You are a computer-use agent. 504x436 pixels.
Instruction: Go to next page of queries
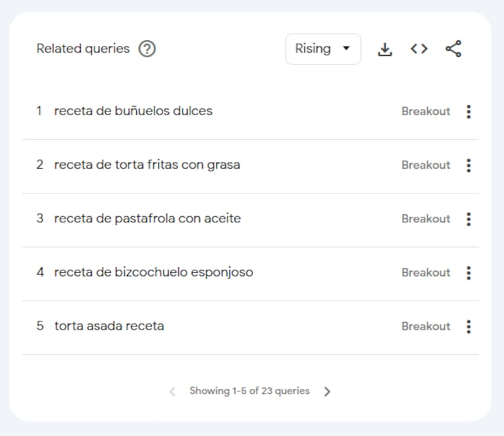327,391
